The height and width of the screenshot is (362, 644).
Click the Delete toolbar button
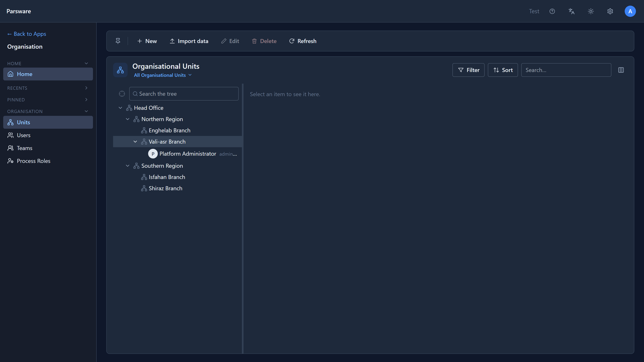coord(264,41)
